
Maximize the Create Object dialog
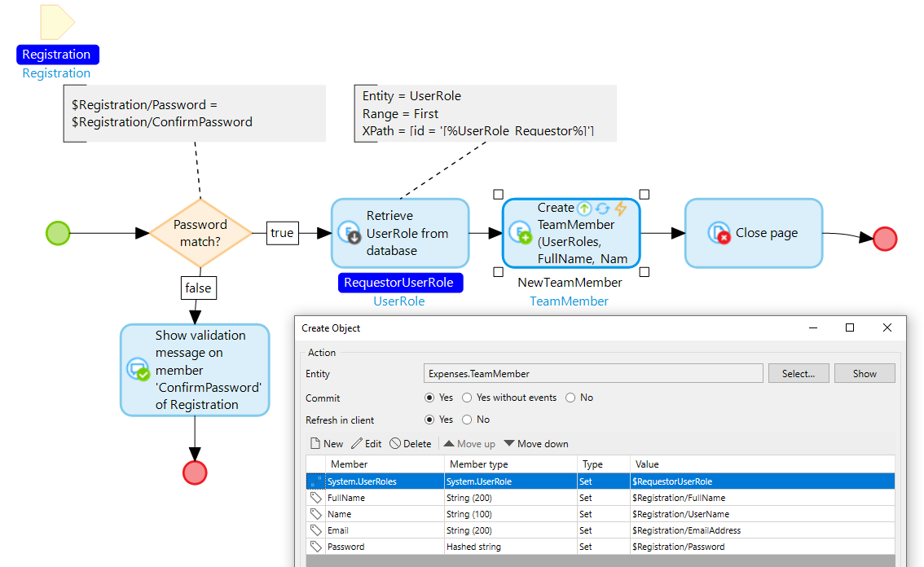click(850, 327)
